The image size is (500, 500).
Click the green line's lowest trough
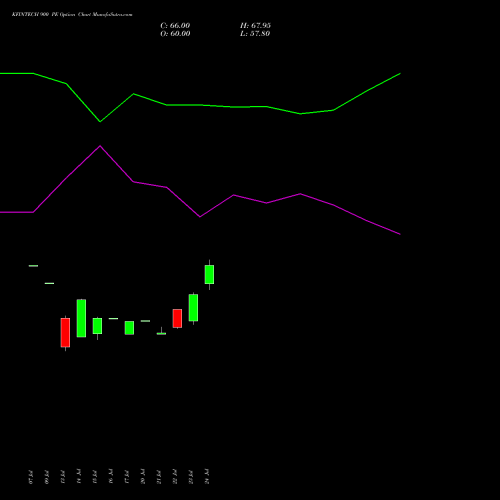click(100, 122)
